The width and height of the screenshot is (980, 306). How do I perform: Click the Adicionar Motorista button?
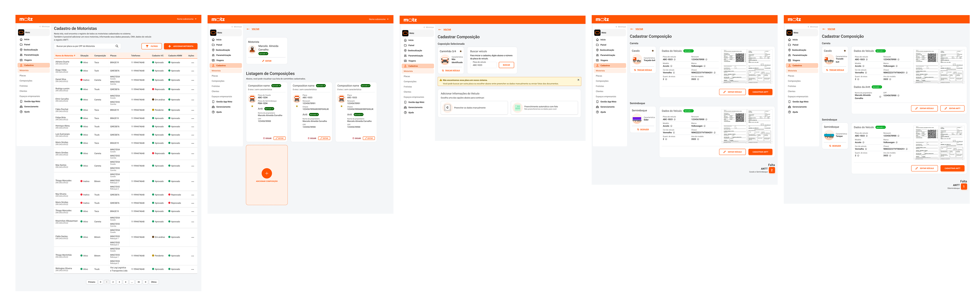click(181, 46)
